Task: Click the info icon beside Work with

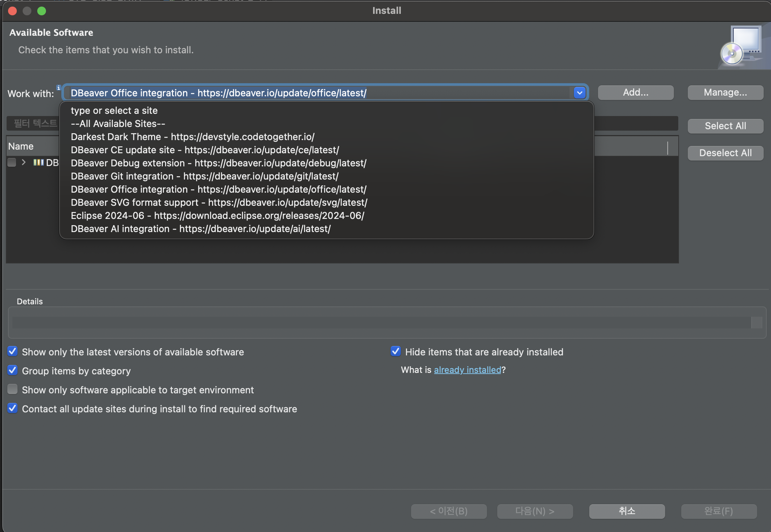Action: [x=58, y=88]
